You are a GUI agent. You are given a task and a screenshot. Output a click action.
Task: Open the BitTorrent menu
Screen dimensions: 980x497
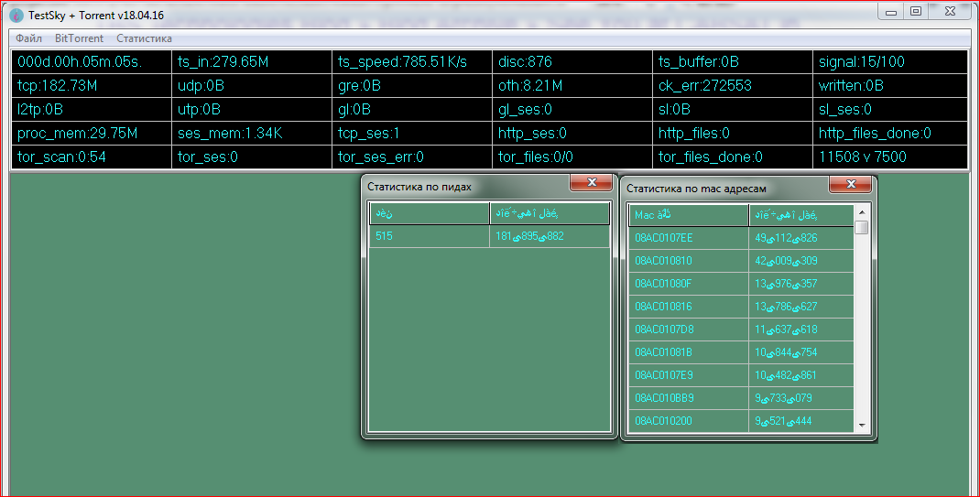(79, 38)
